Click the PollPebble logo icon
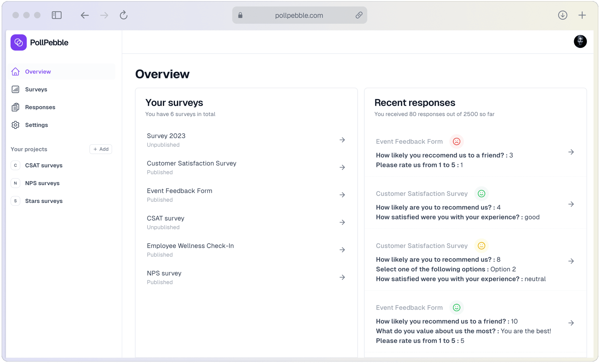Viewport: 600px width, 364px height. (19, 42)
